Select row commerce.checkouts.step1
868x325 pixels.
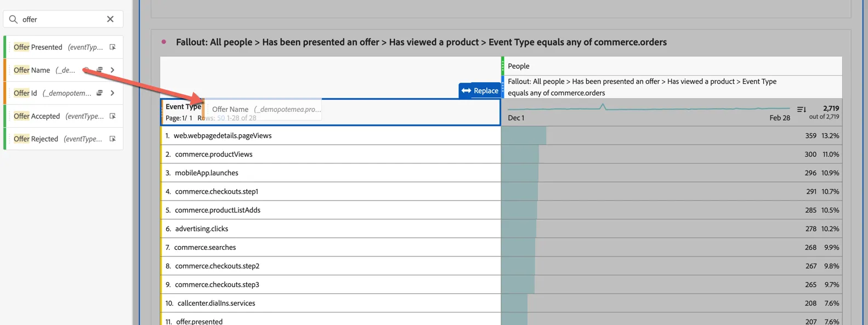(x=331, y=191)
